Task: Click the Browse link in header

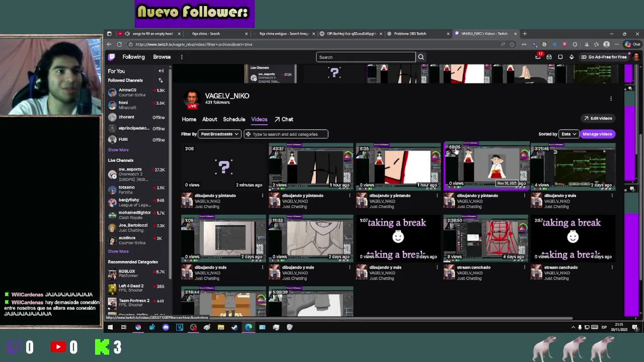Action: click(x=162, y=57)
